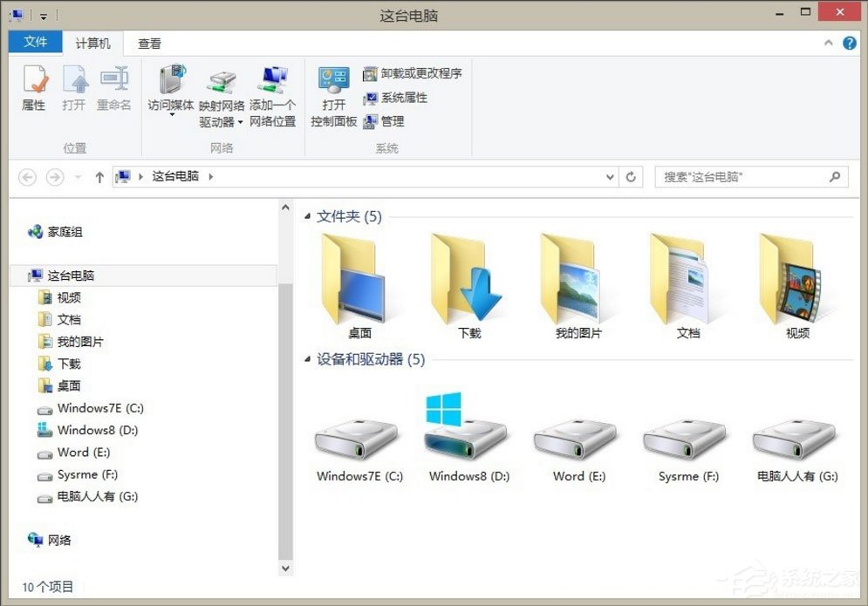Click the refresh icon in the address bar

[x=631, y=176]
